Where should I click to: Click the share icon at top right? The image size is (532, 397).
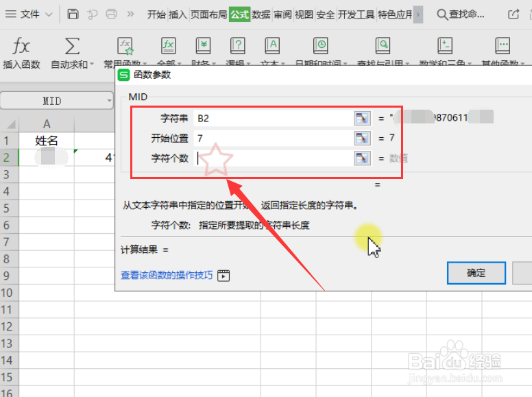click(x=513, y=14)
